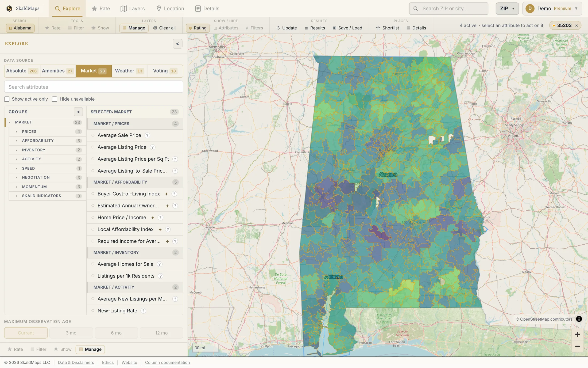
Task: Click the map info icon
Action: coord(579,319)
